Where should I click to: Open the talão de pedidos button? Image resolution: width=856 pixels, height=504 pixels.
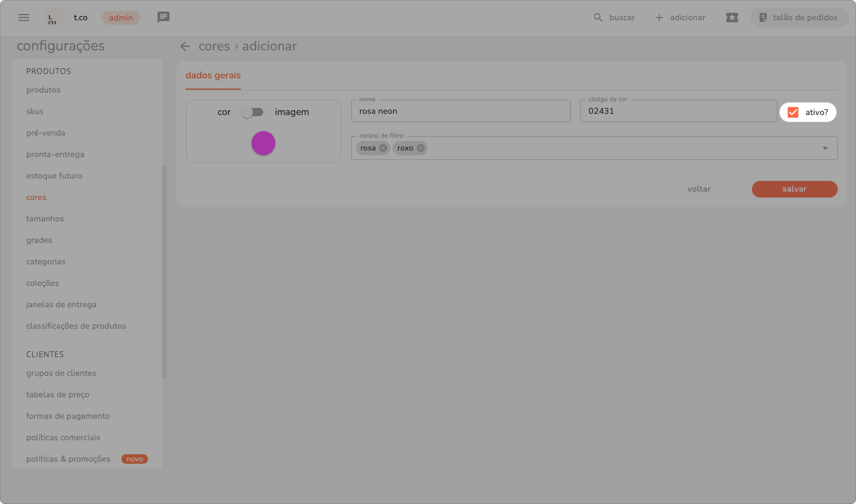pos(799,17)
